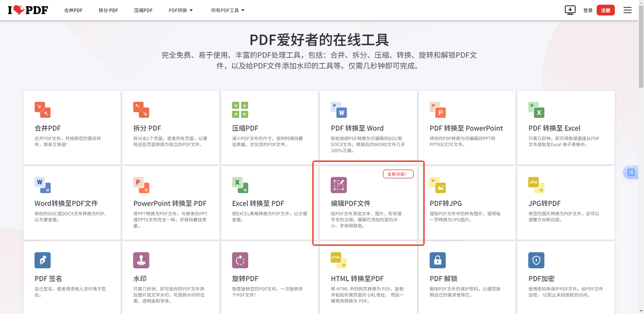The height and width of the screenshot is (314, 644).
Task: Select the PDF 签名 pen icon
Action: point(42,260)
